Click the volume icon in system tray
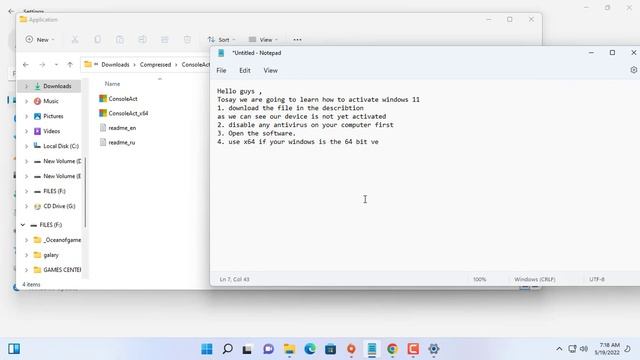The height and width of the screenshot is (360, 640). point(584,349)
